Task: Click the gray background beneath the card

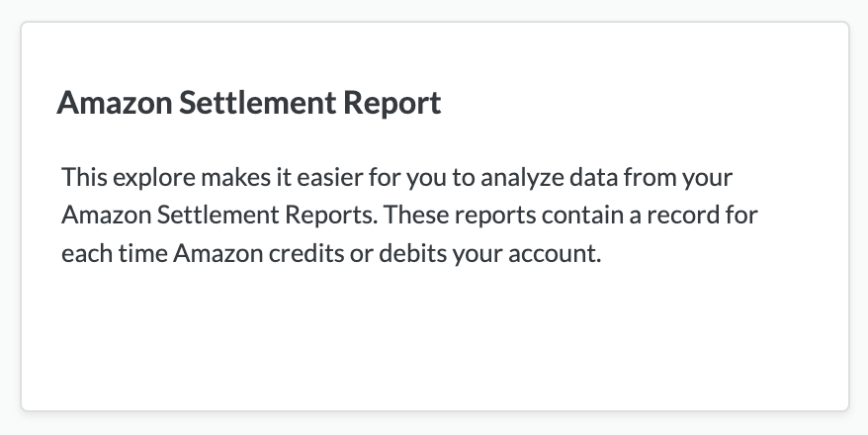Action: [x=433, y=425]
